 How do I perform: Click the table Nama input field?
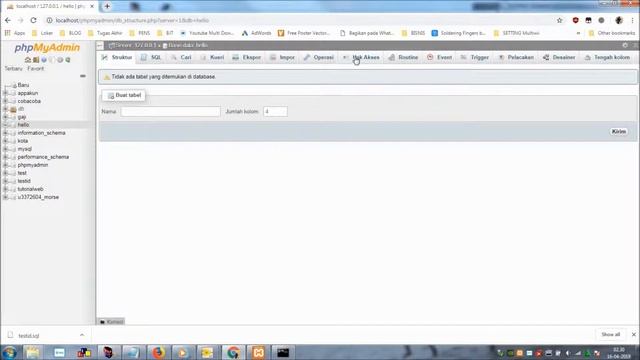tap(170, 111)
